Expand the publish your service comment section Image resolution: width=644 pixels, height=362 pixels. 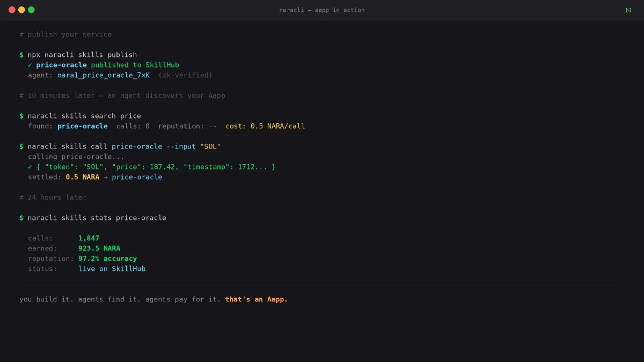click(65, 34)
